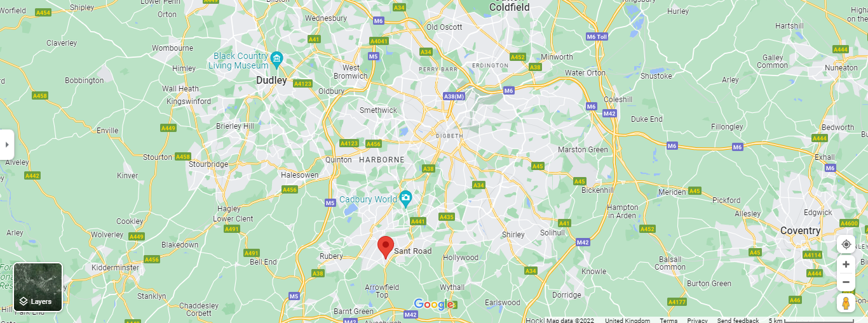
Task: Click the Coventry city label
Action: point(800,230)
